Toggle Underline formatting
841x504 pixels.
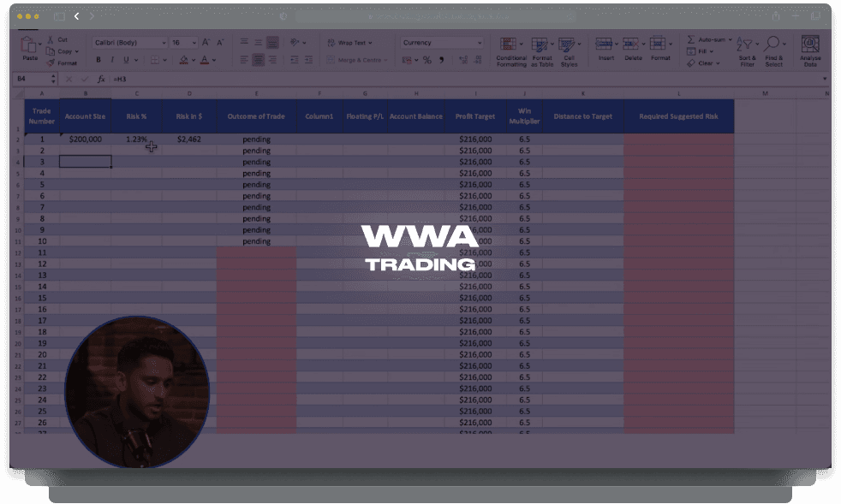[x=126, y=60]
